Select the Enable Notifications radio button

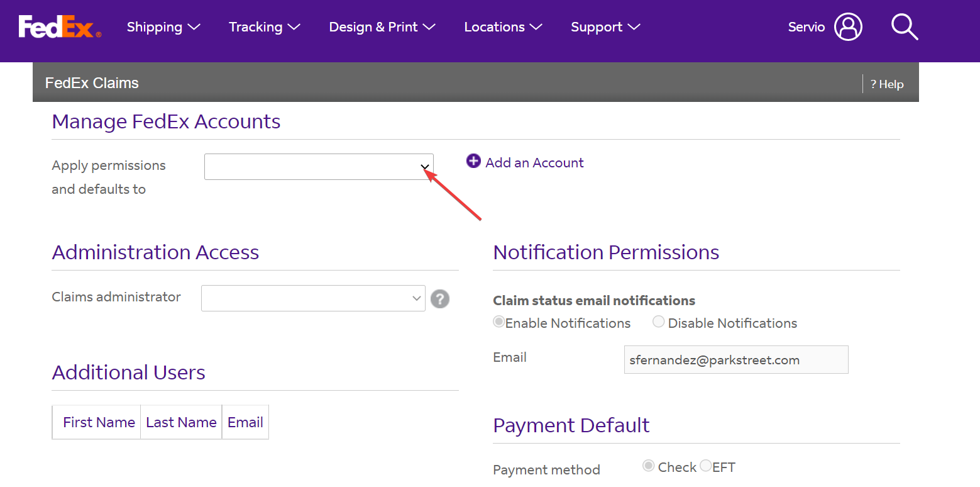click(x=499, y=322)
